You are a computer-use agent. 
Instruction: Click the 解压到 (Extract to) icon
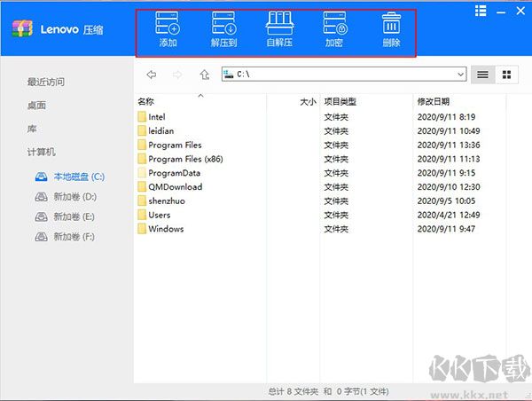point(224,30)
